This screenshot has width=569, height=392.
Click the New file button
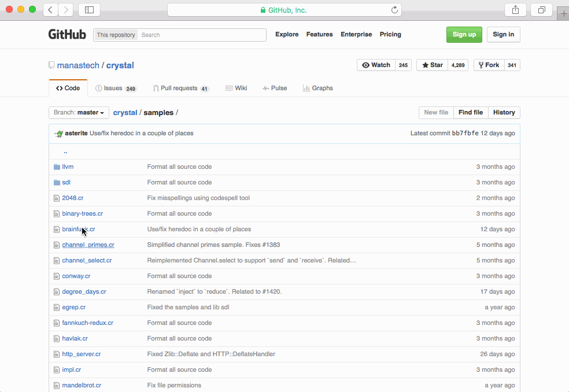tap(436, 113)
